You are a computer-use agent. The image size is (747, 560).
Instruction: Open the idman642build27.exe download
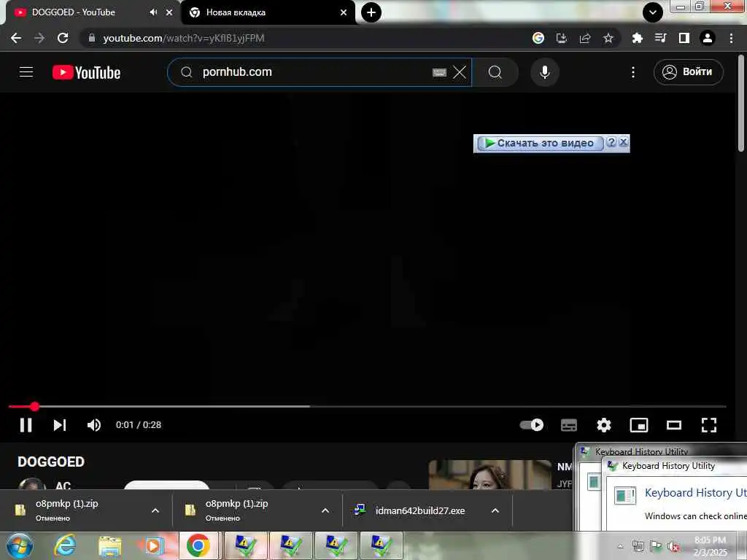click(419, 510)
